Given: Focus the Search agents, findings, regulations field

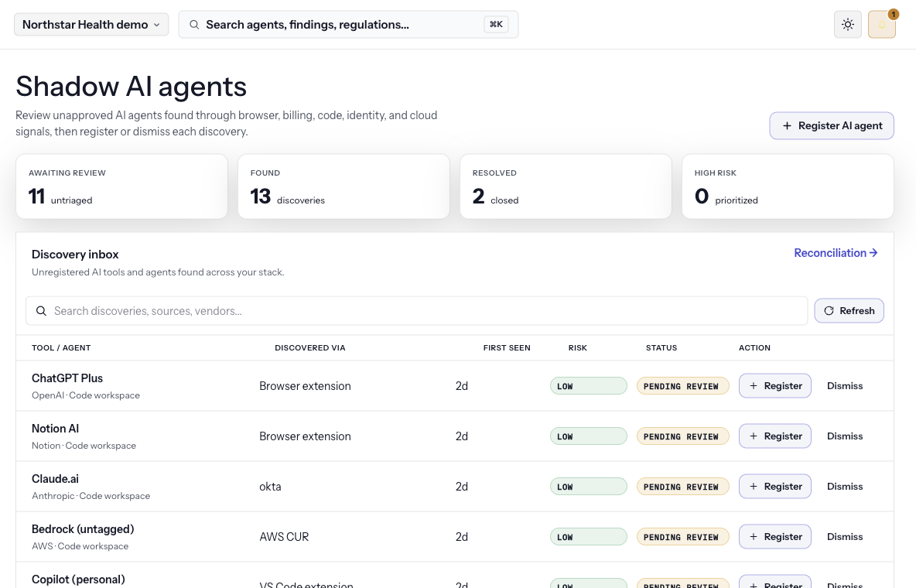Looking at the screenshot, I should 348,25.
